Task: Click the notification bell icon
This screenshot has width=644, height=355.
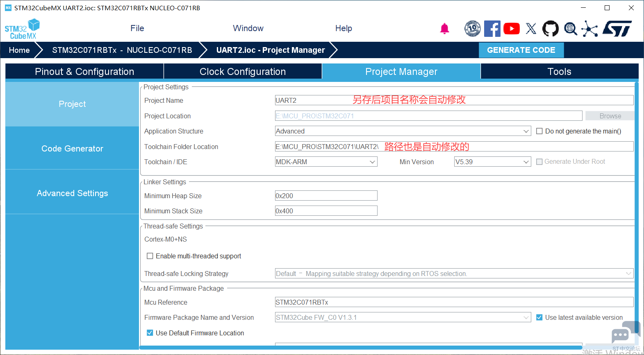Action: click(444, 29)
